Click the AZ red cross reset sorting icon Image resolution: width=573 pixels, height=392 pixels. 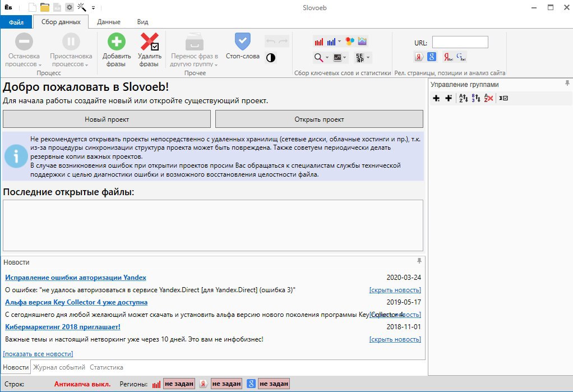[x=488, y=98]
